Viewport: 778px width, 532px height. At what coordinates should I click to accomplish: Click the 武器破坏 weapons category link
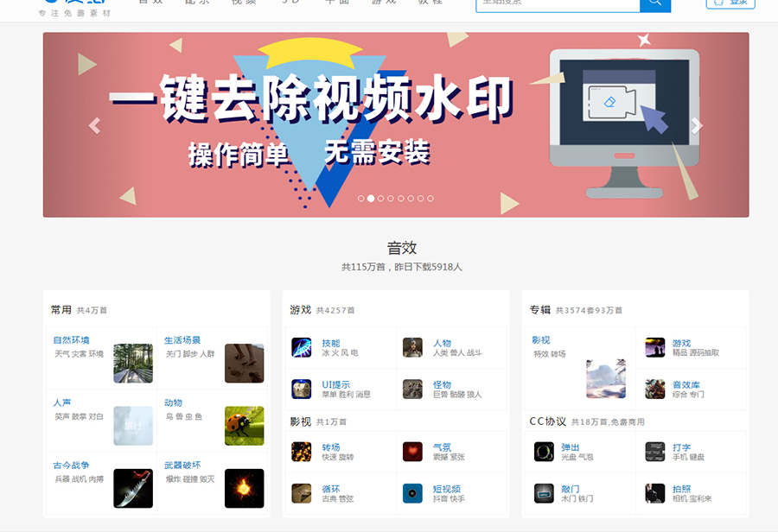(x=182, y=465)
